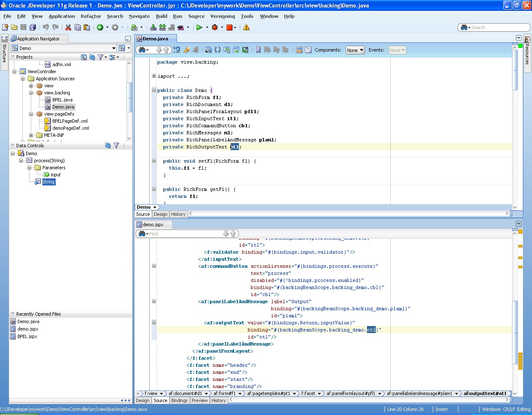Click the Toggle bookmark icon
The image size is (532, 415).
click(258, 50)
